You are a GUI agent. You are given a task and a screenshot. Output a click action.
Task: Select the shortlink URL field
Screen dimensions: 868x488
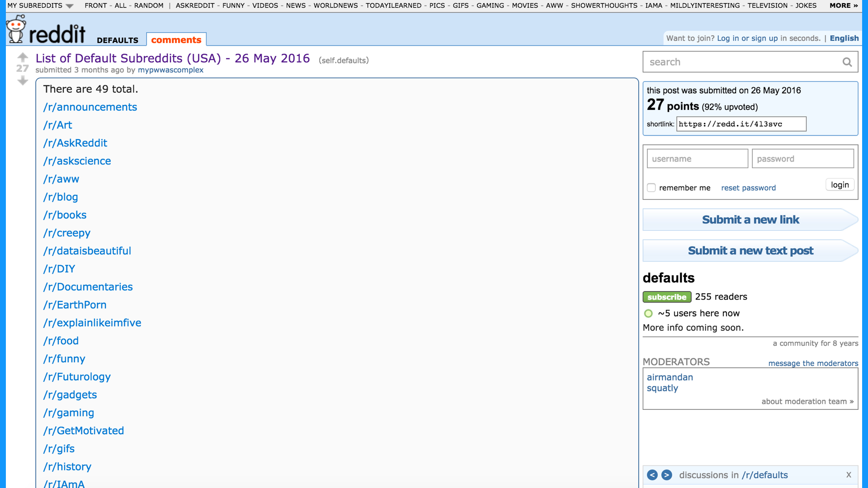point(741,124)
